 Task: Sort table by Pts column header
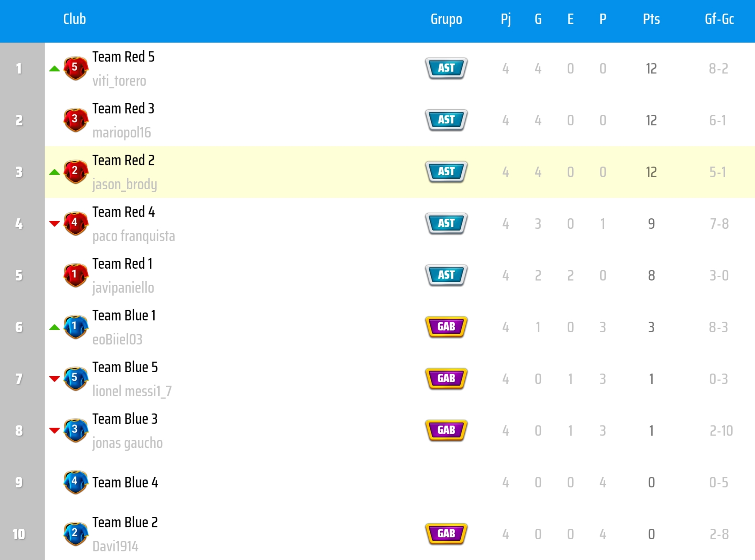pyautogui.click(x=651, y=19)
